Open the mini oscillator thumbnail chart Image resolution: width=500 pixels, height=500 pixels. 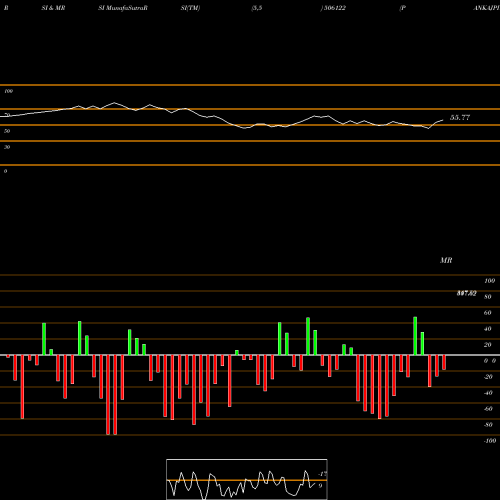coord(247,479)
